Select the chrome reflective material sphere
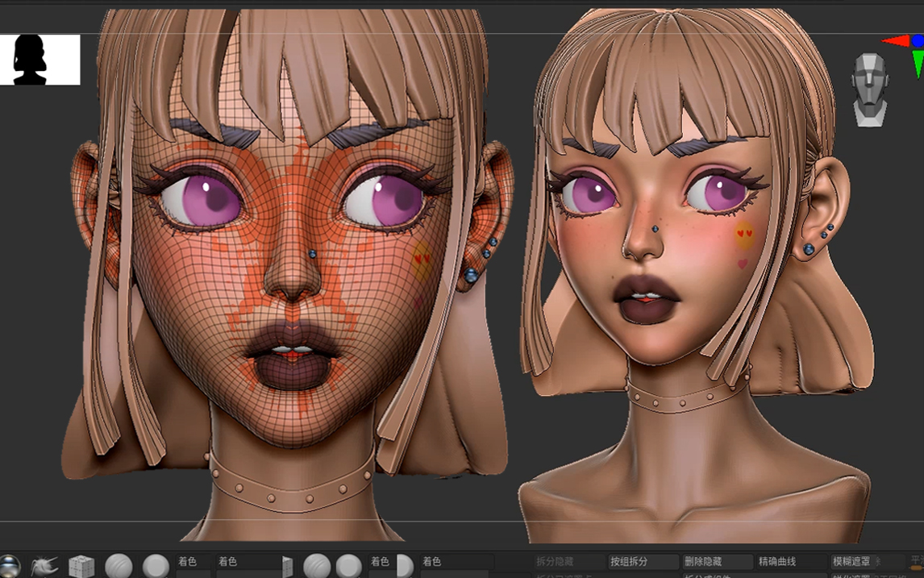This screenshot has height=578, width=924. click(x=10, y=566)
